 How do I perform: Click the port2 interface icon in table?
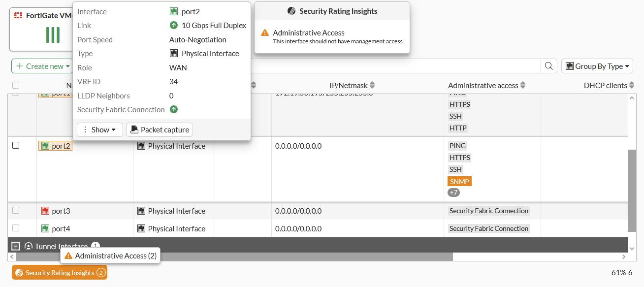(x=45, y=146)
